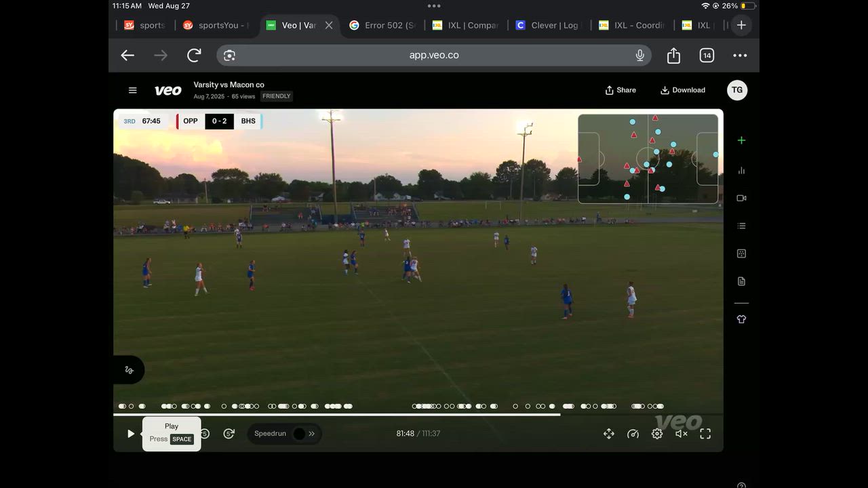Open the bar chart statistics panel
The height and width of the screenshot is (488, 868).
[741, 171]
